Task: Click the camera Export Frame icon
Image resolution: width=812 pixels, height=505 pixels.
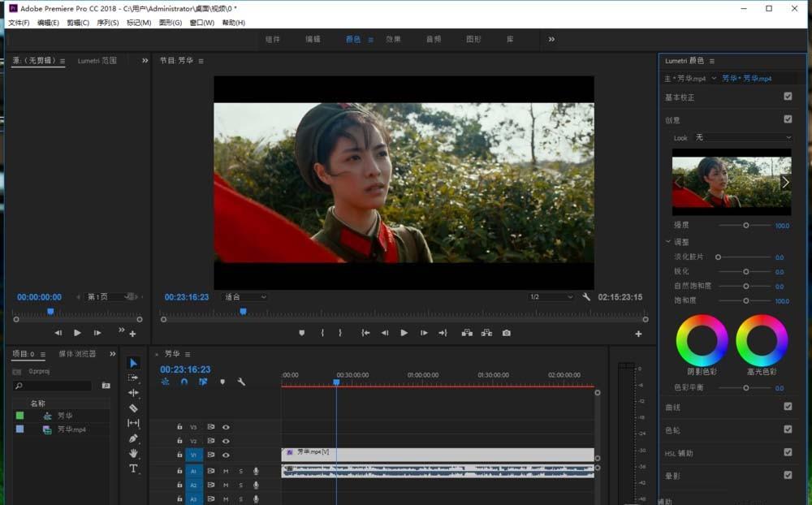Action: (x=507, y=333)
